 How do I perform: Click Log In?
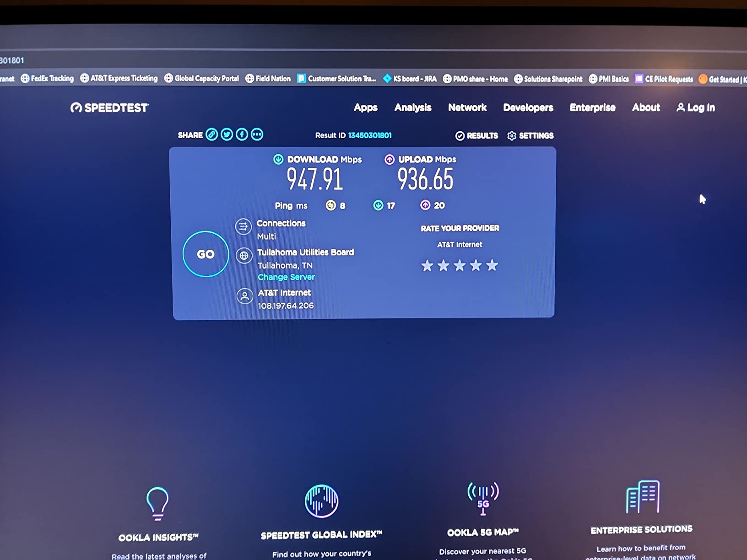click(x=696, y=108)
